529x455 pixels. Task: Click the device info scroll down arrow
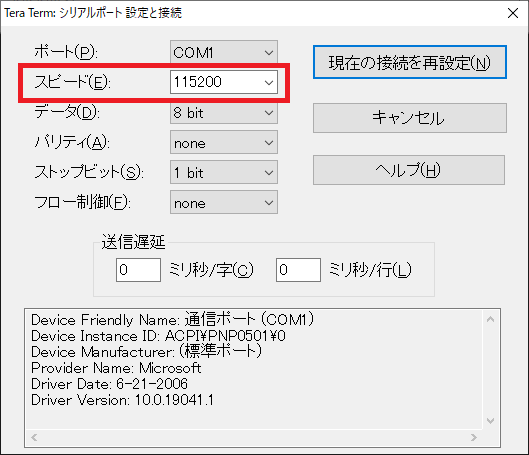tap(491, 421)
